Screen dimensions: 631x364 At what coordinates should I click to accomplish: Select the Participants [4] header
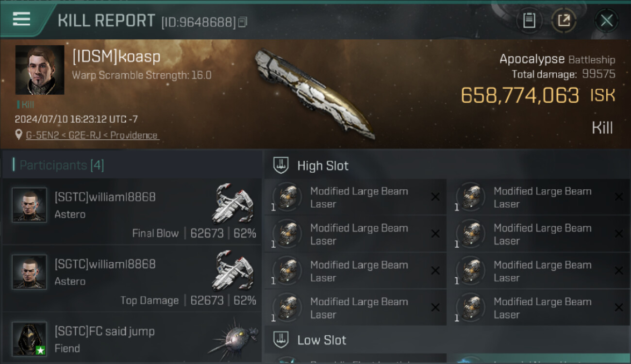tap(62, 165)
